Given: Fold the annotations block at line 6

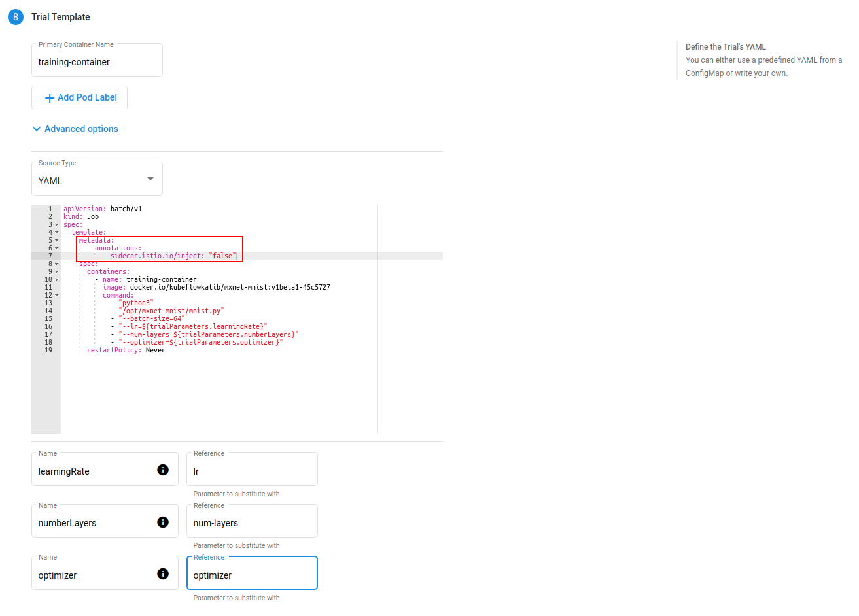Looking at the screenshot, I should click(x=56, y=248).
